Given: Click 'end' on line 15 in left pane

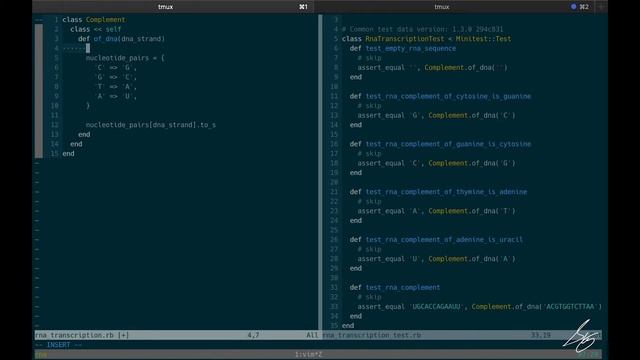Looking at the screenshot, I should [68, 153].
